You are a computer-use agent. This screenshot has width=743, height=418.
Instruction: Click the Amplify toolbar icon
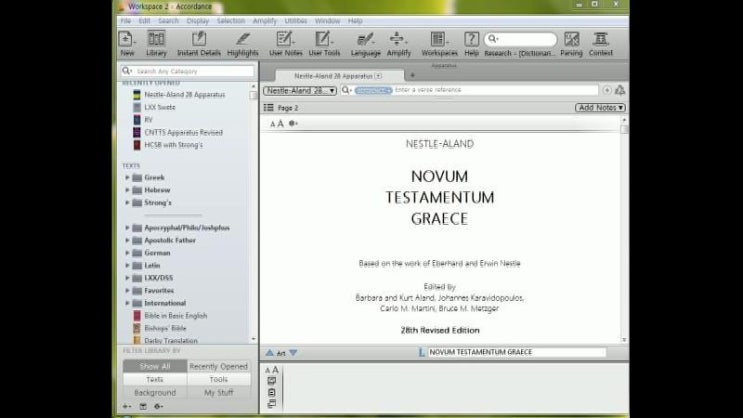398,42
